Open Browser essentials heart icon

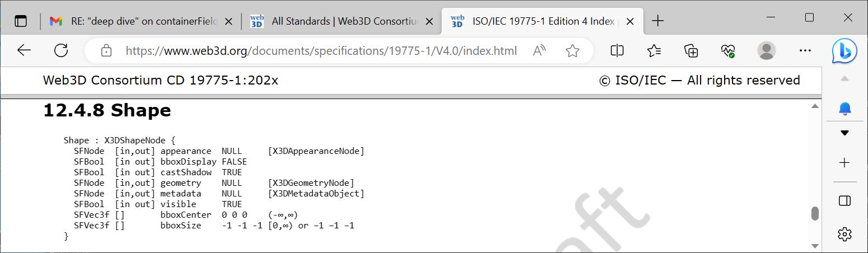(x=728, y=51)
